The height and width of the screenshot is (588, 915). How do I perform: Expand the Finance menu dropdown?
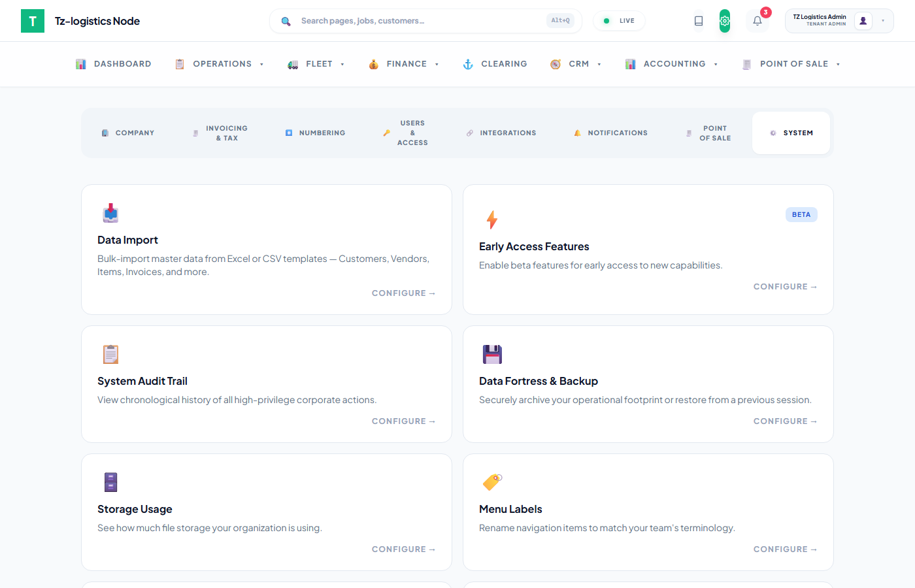pos(437,65)
